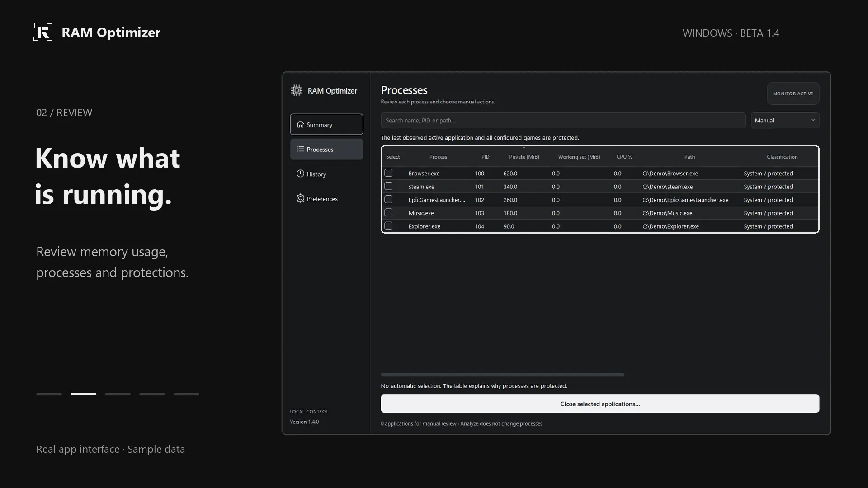Click the C:\Demo\Music.exe path cell
The width and height of the screenshot is (868, 488).
point(667,213)
